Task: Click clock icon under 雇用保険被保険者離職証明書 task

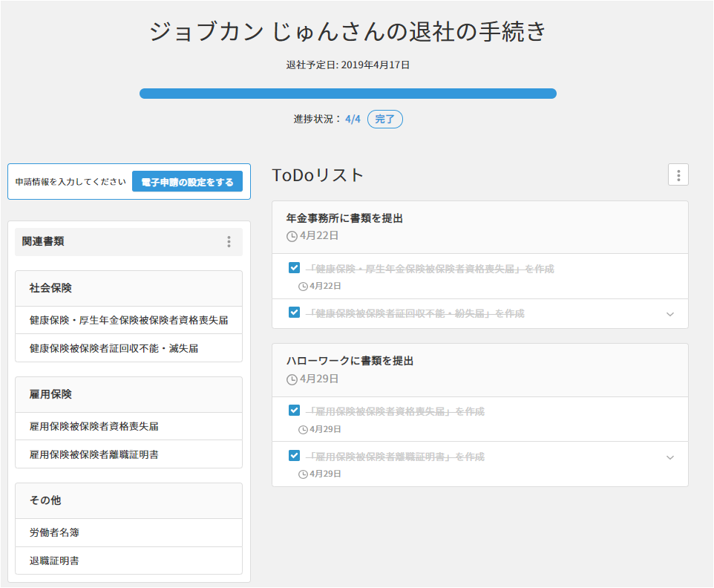Action: [x=303, y=474]
